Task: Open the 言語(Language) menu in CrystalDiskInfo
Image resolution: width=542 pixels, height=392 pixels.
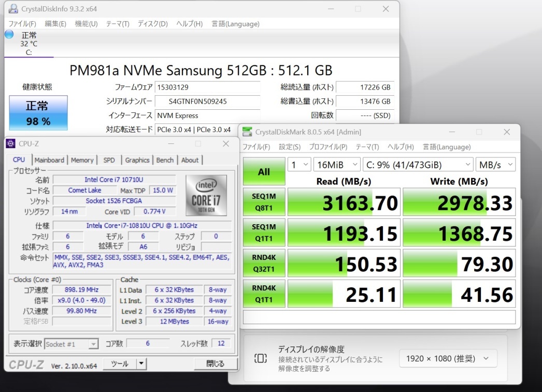Action: click(235, 24)
